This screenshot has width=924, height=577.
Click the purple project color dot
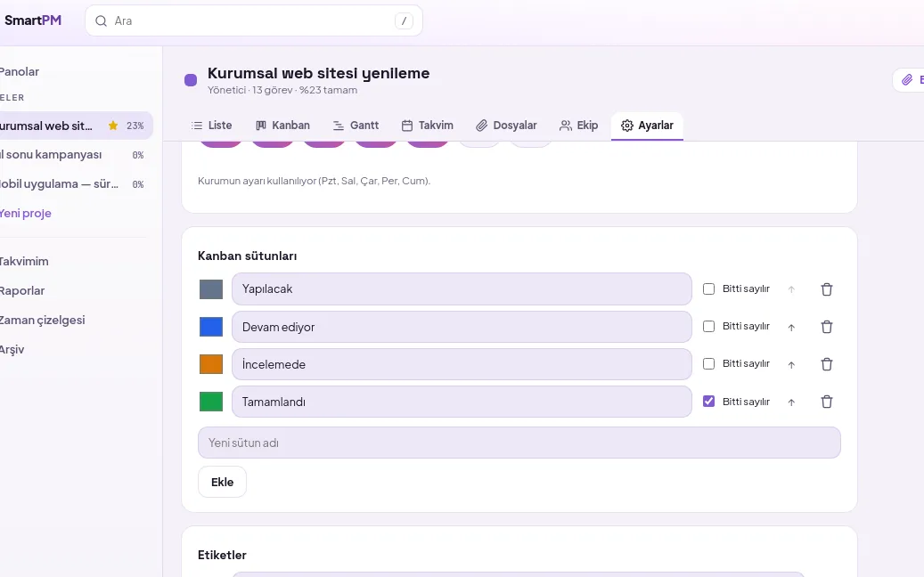191,80
